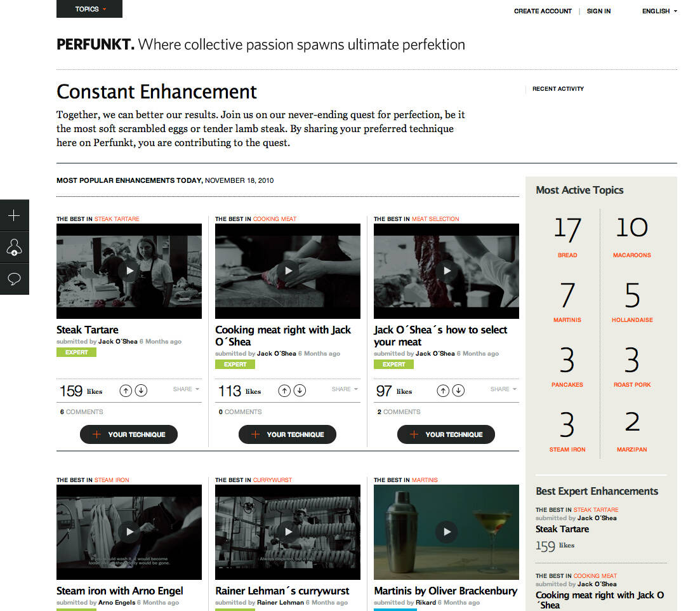Open the speech bubble comment sidebar icon
This screenshot has width=700, height=611.
(15, 279)
